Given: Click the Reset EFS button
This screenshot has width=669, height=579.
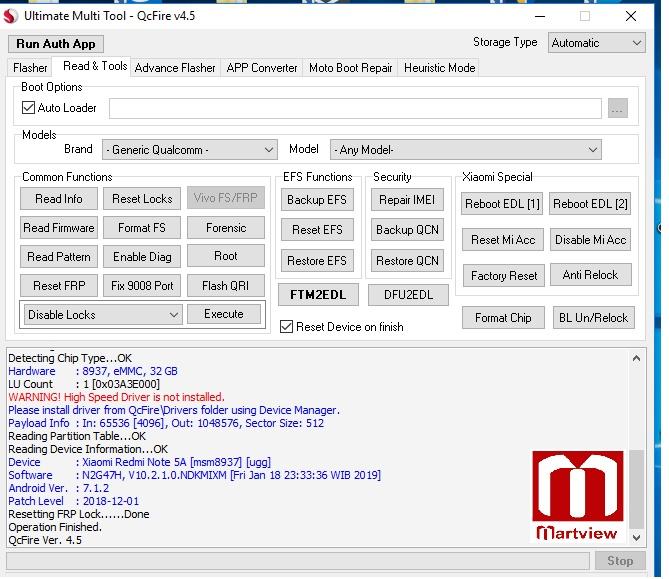Looking at the screenshot, I should tap(317, 230).
